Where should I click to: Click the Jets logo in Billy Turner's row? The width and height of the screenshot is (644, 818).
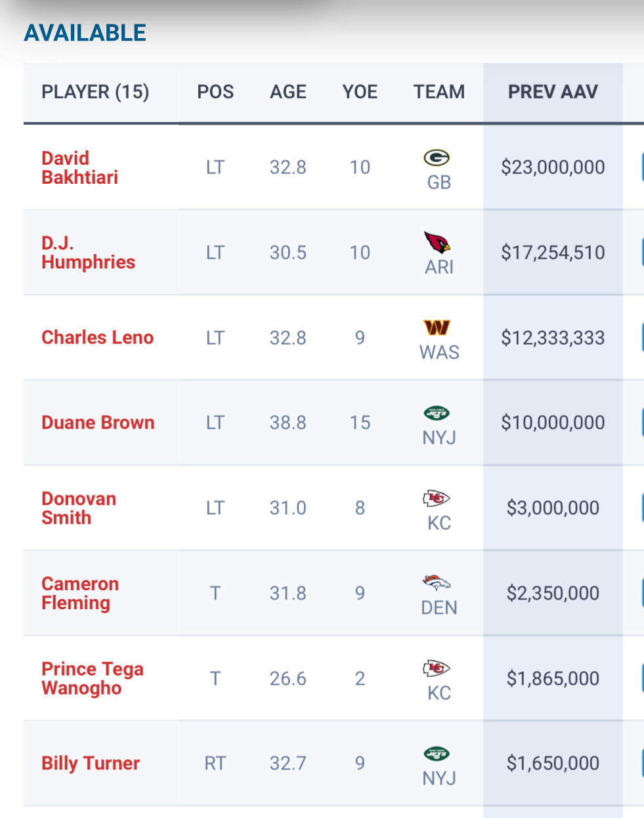coord(437,754)
